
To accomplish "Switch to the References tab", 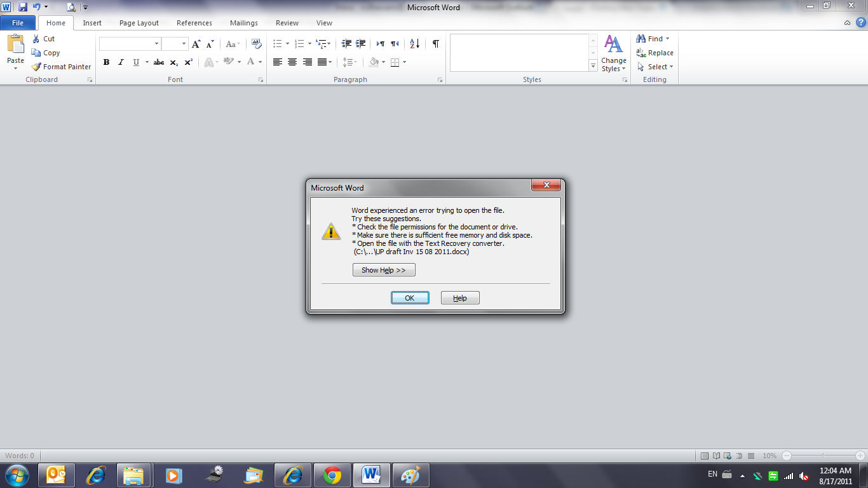I will (x=194, y=23).
